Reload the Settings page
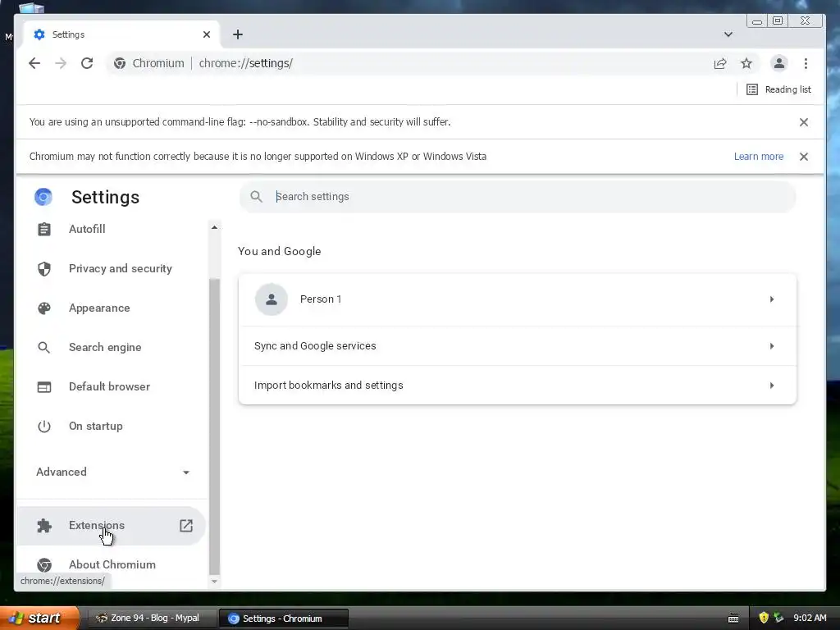 click(87, 63)
